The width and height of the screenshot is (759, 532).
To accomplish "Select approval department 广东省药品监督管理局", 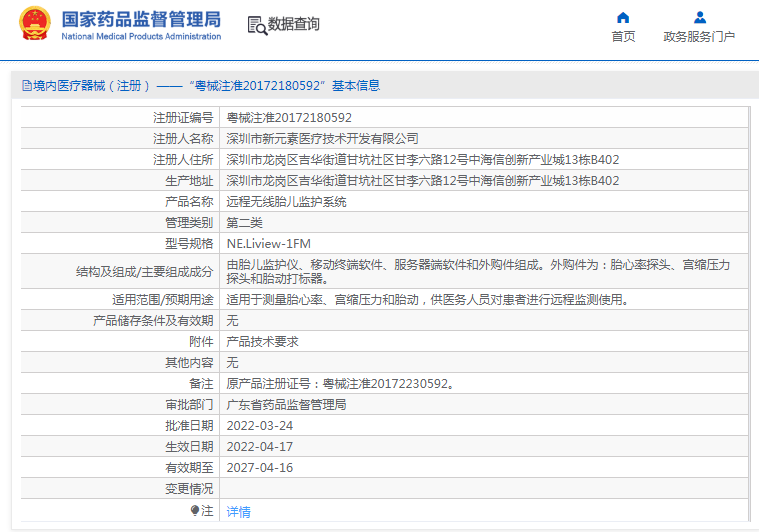I will (286, 405).
